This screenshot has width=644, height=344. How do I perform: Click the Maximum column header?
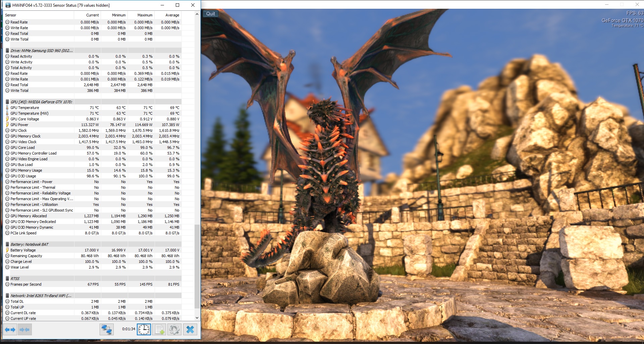[141, 15]
